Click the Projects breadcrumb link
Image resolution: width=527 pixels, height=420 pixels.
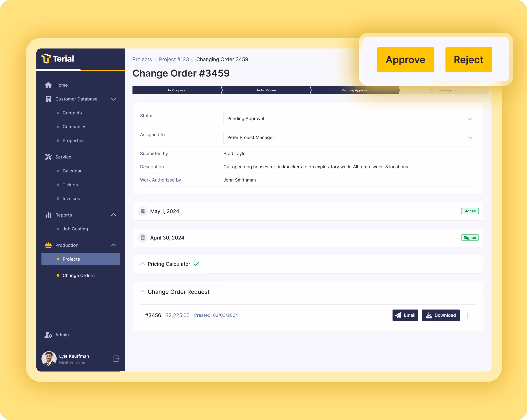[142, 59]
